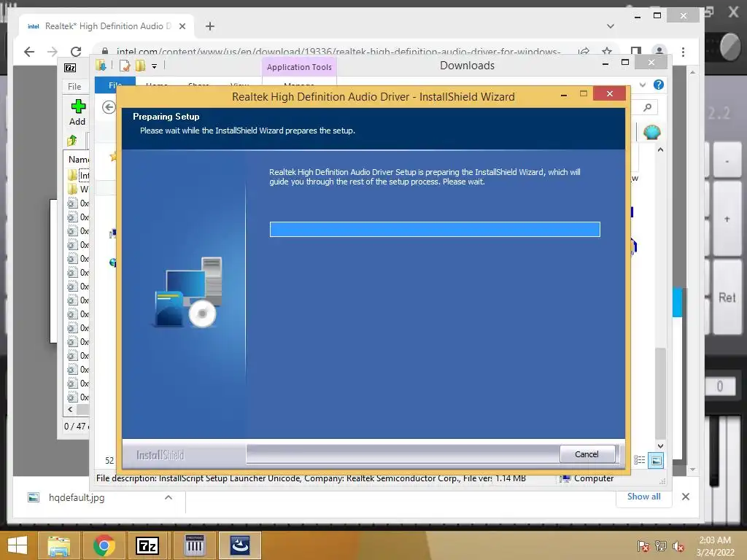Open the File menu in 7-Zip
Screen dimensions: 747x560
tap(74, 86)
